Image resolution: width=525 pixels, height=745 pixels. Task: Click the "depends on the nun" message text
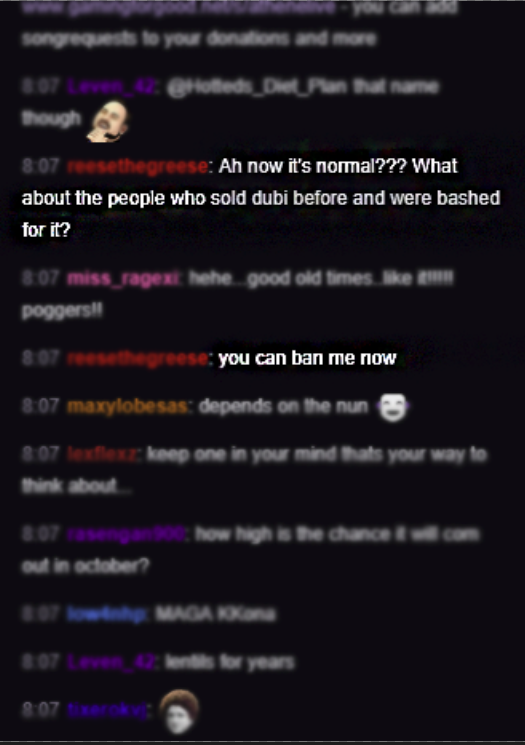[284, 407]
